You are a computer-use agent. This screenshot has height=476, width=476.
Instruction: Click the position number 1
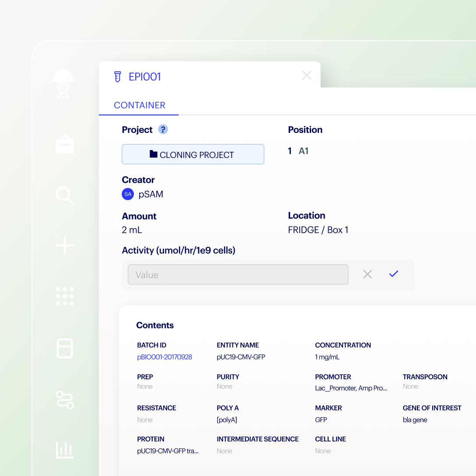pos(290,151)
